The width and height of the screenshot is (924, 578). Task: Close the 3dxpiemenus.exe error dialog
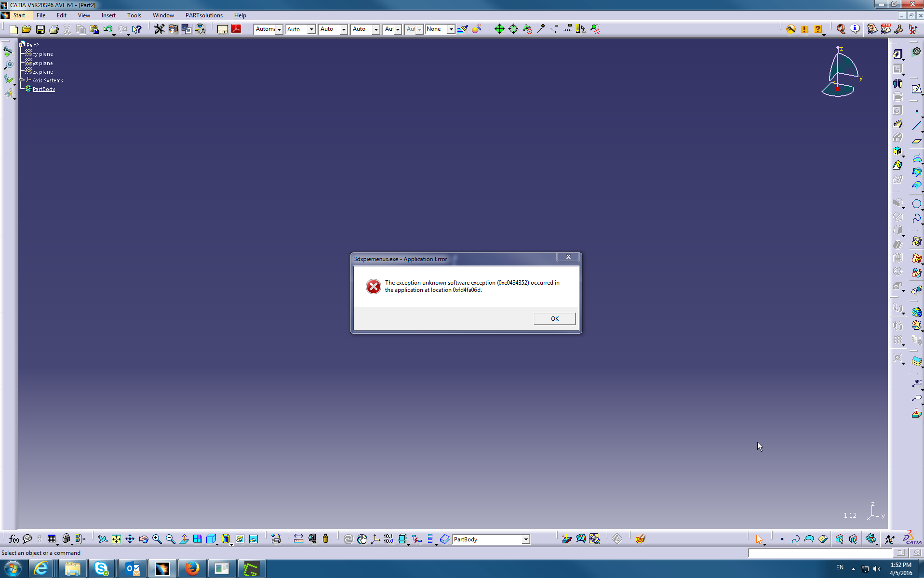[568, 257]
